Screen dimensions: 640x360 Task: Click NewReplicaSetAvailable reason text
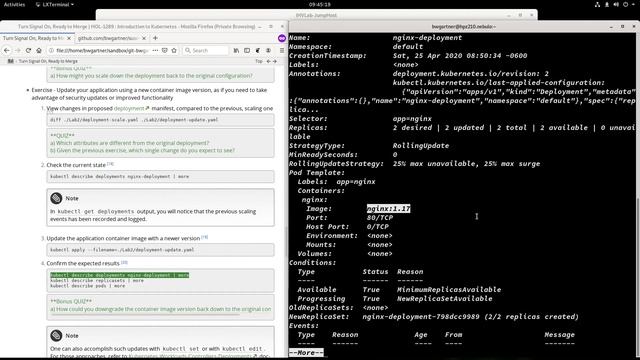click(x=444, y=299)
